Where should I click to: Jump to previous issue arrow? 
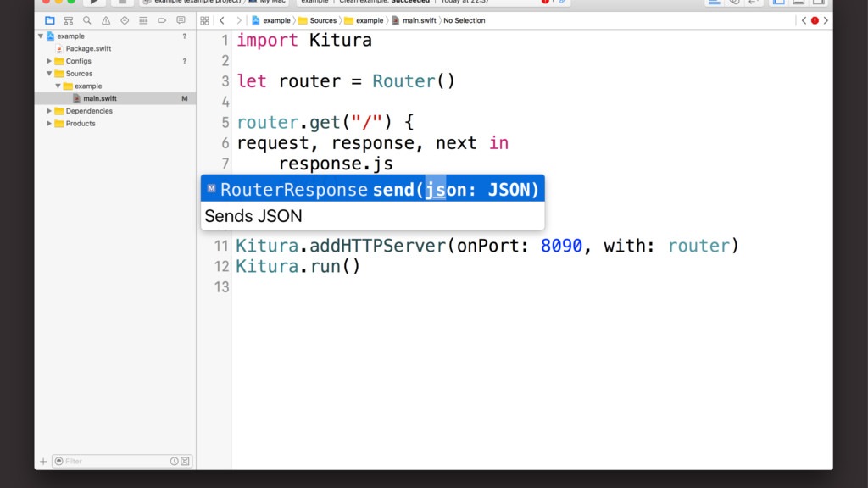(804, 20)
